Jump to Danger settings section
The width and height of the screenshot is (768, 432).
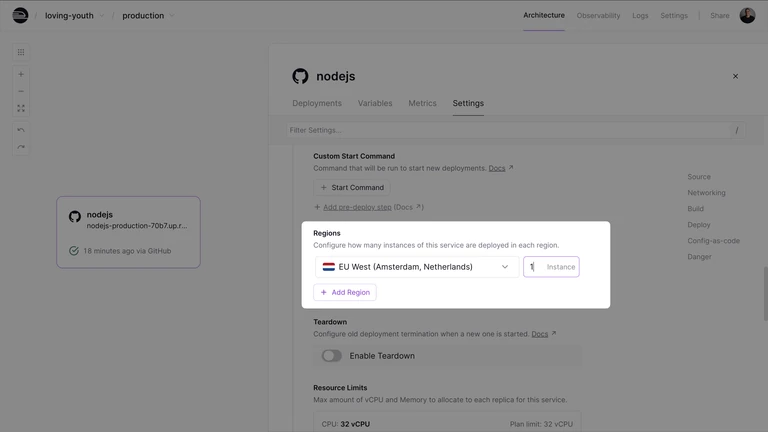[699, 257]
